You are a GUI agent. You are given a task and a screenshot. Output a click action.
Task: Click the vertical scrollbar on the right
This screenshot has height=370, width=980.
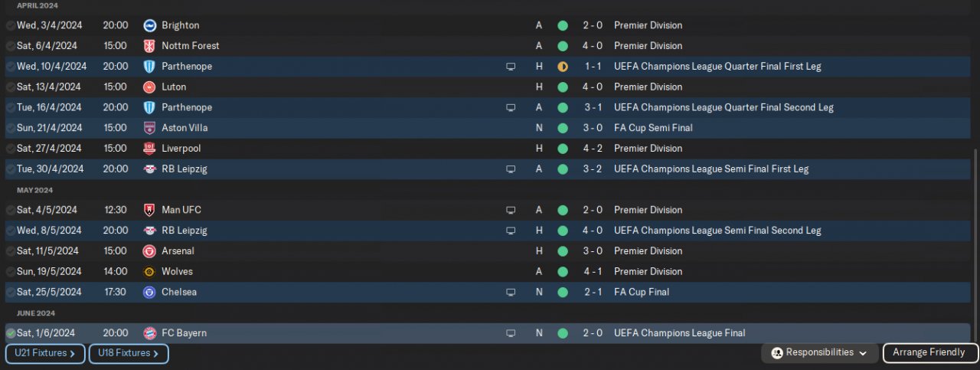click(x=975, y=245)
